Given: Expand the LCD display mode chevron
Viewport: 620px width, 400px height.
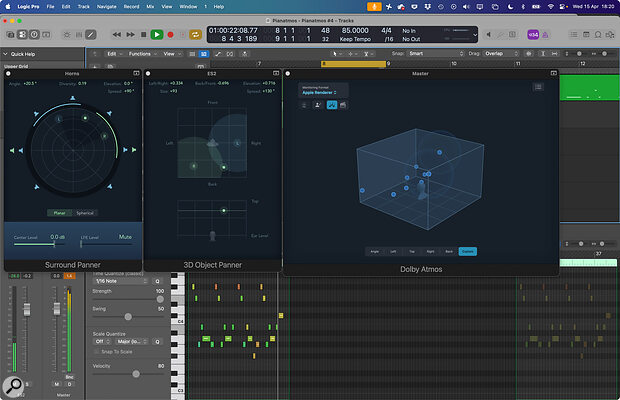Looking at the screenshot, I should [x=475, y=35].
